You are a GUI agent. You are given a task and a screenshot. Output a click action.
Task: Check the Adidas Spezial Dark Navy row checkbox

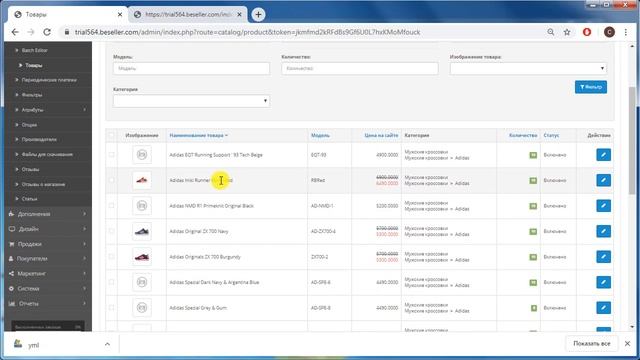coord(111,282)
